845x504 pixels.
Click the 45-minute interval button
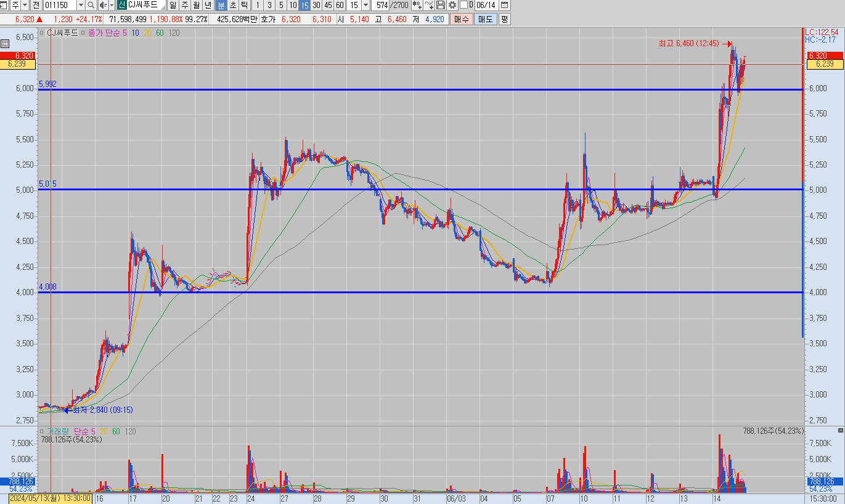(328, 5)
